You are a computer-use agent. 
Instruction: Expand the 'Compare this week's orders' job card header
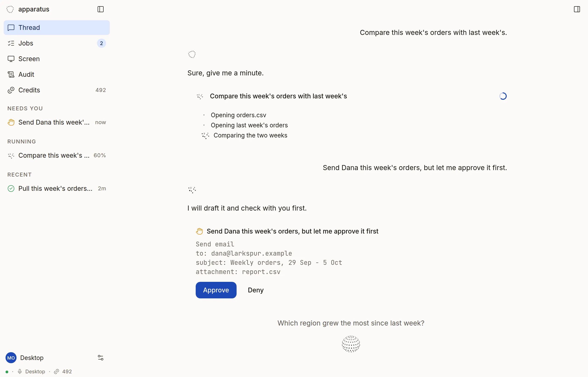pos(351,96)
